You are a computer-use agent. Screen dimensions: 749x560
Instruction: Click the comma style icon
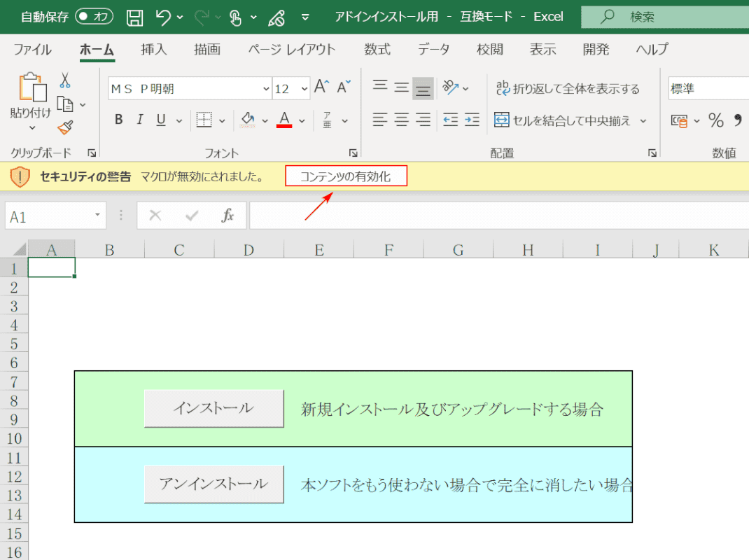point(738,120)
